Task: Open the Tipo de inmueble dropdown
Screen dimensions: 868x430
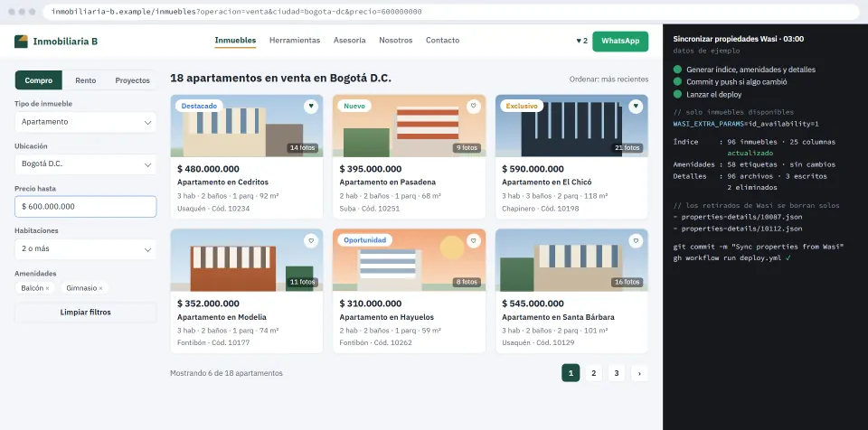Action: tap(85, 122)
